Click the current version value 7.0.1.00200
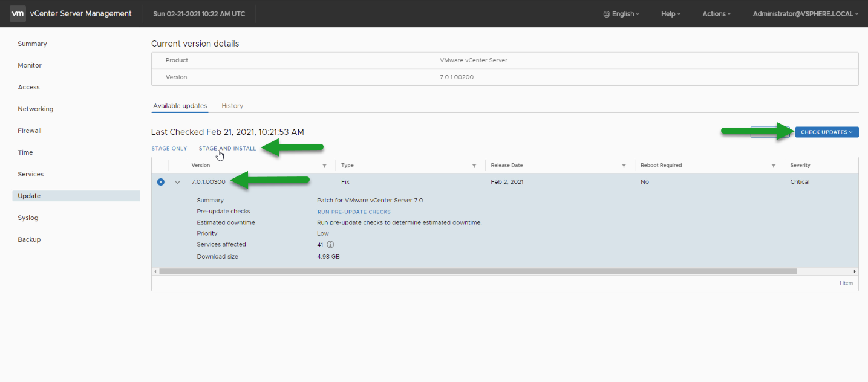This screenshot has width=868, height=382. [x=457, y=77]
